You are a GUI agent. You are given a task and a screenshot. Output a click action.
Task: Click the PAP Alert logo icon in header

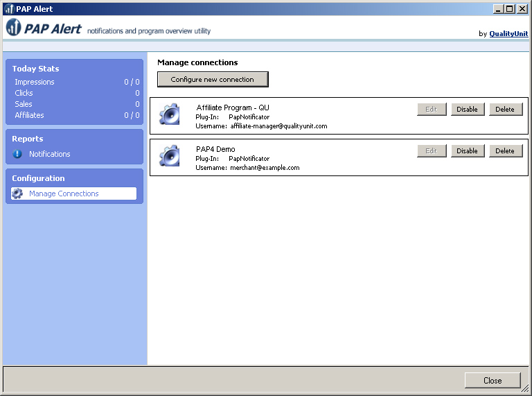pos(14,27)
